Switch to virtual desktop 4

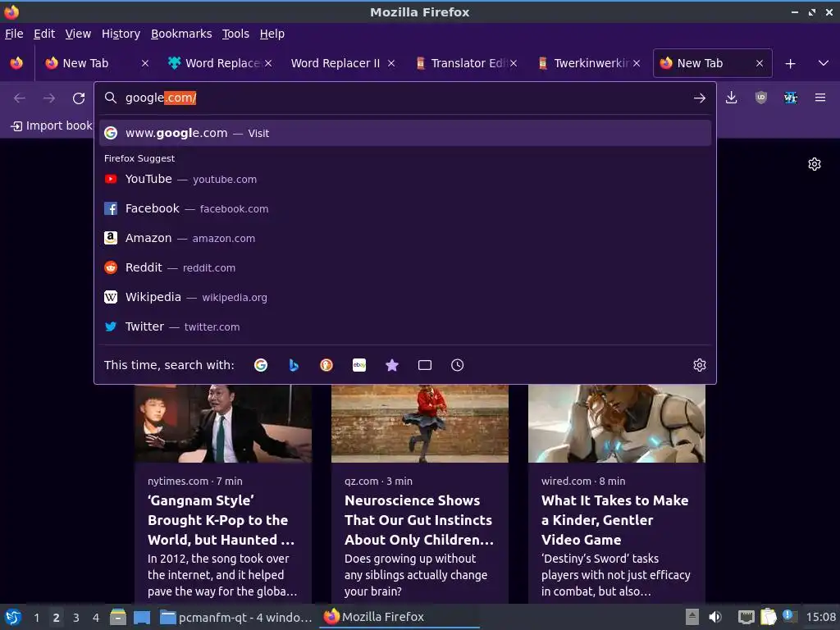(x=96, y=618)
